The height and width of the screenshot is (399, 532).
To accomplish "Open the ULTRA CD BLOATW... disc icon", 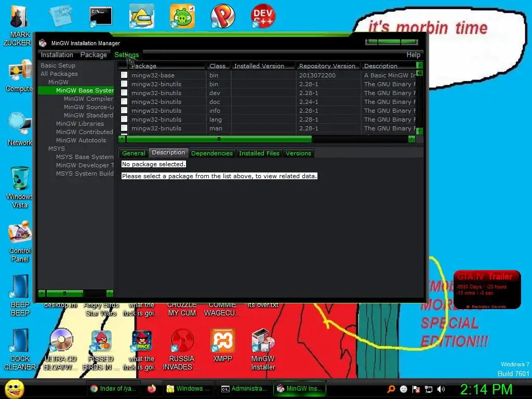I will pos(60,350).
